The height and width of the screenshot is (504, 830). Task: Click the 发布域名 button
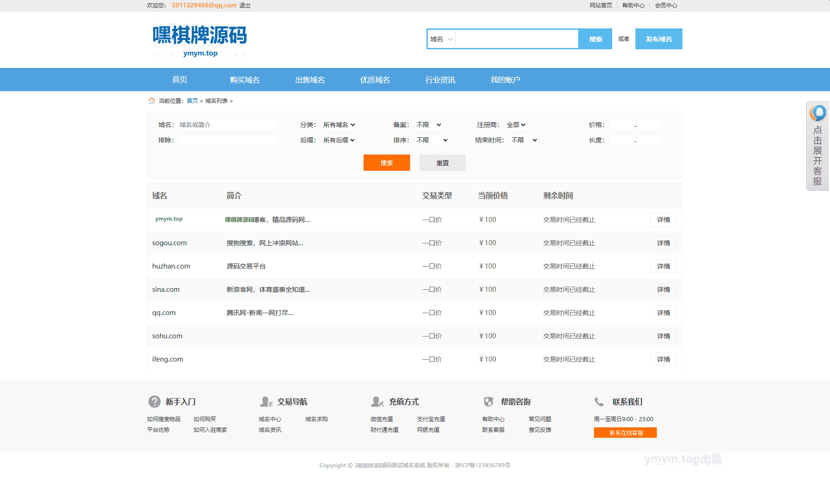click(659, 39)
